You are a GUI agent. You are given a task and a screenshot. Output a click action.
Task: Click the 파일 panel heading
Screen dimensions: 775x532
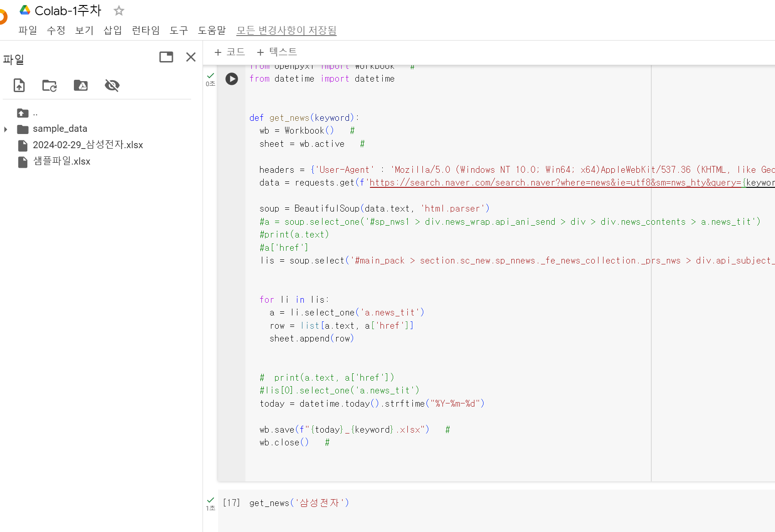point(13,60)
